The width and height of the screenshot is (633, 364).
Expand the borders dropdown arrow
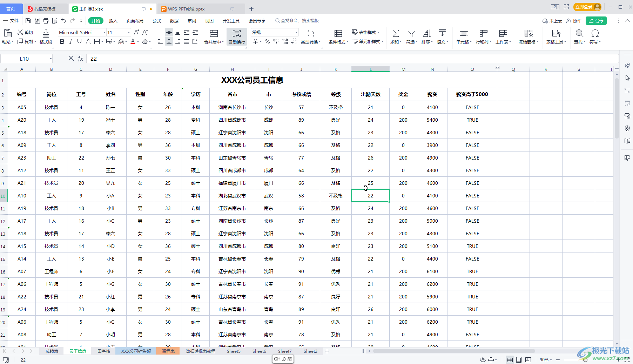(102, 42)
